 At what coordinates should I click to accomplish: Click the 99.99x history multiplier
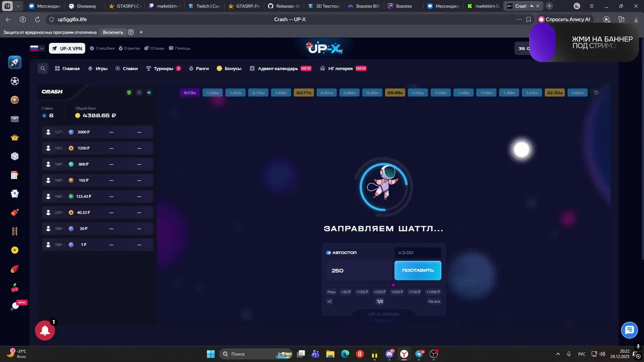click(x=395, y=93)
